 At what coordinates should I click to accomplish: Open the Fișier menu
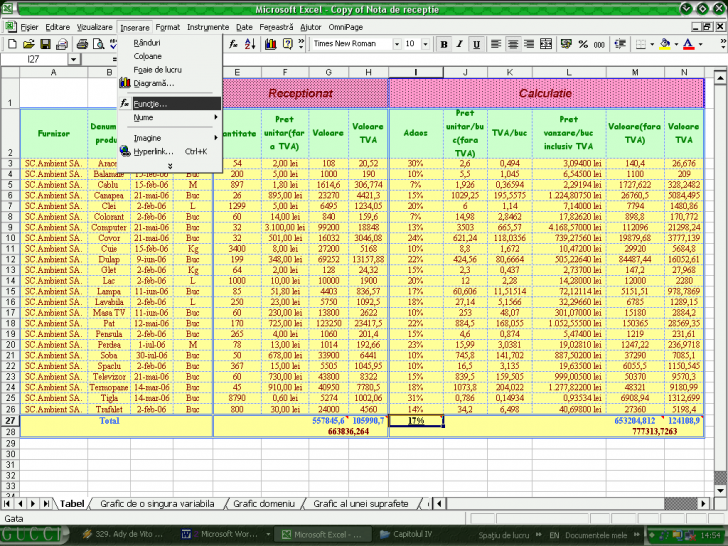[29, 27]
